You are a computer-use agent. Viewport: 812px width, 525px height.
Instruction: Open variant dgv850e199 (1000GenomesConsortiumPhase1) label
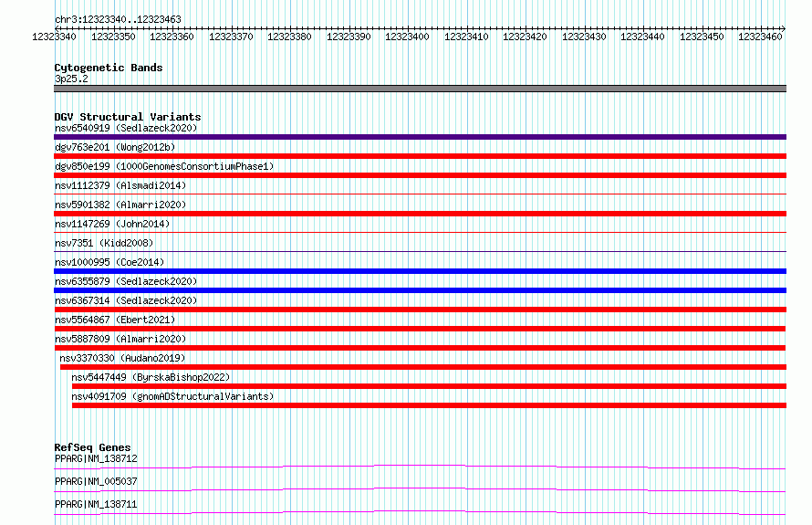point(164,166)
